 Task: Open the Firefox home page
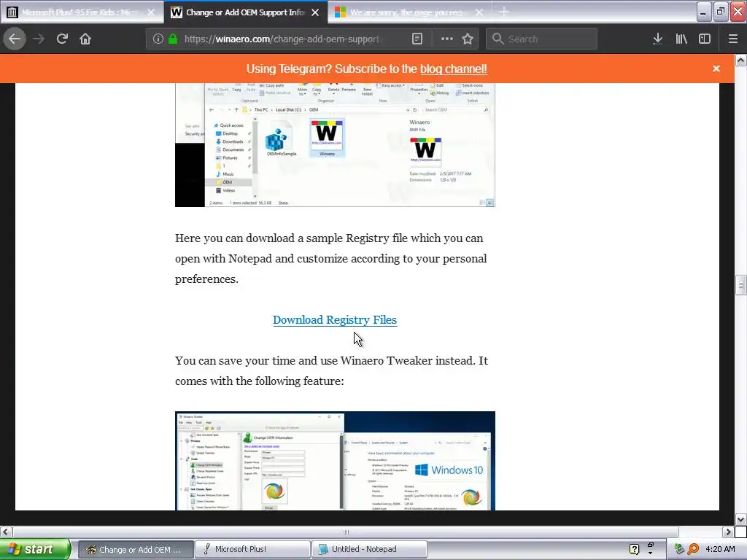(85, 39)
